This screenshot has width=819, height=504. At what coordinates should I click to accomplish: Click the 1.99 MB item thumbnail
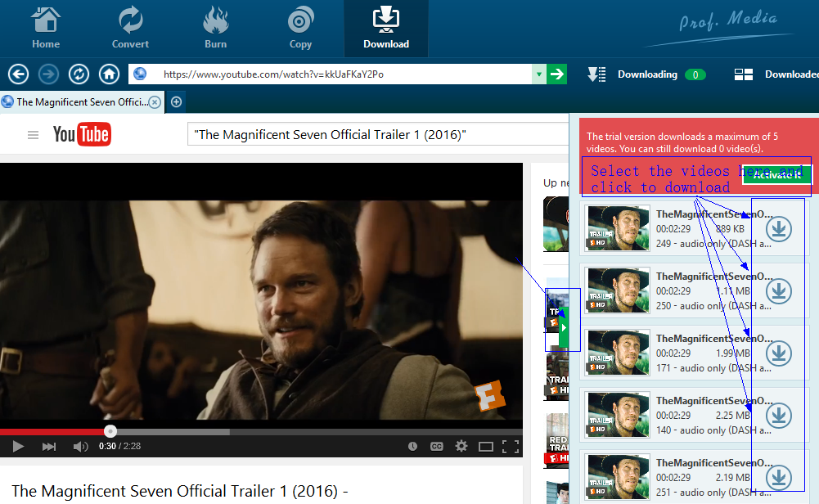[618, 353]
